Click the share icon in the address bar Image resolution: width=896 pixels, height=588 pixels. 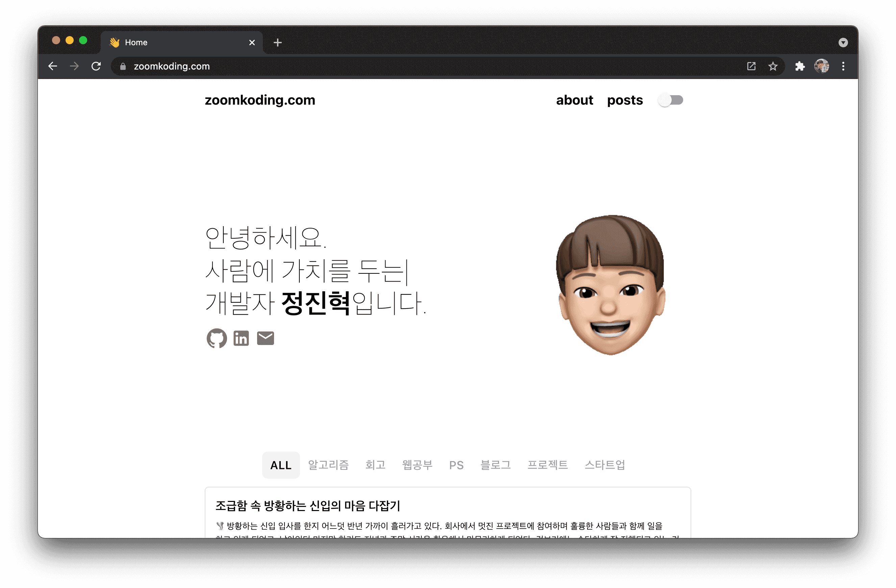click(751, 66)
